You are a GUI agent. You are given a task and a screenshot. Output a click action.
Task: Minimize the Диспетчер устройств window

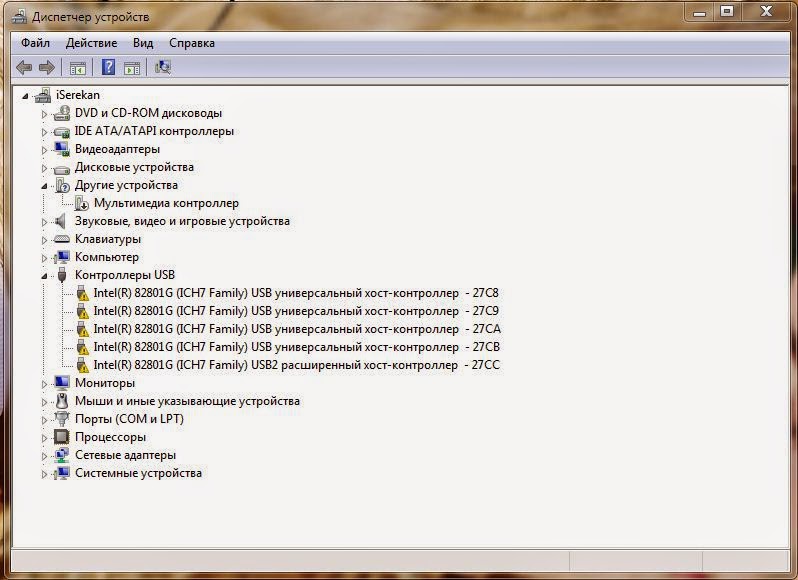700,12
